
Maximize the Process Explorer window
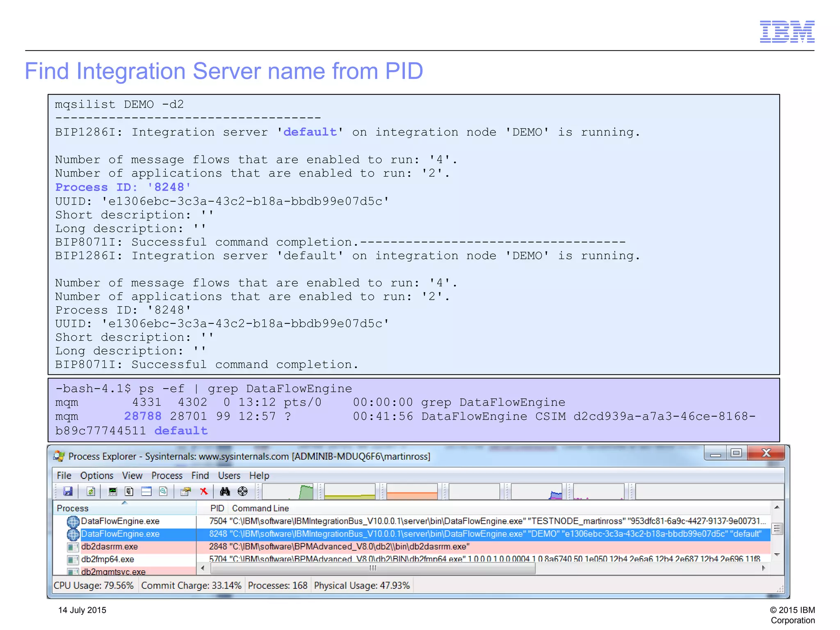[x=737, y=453]
